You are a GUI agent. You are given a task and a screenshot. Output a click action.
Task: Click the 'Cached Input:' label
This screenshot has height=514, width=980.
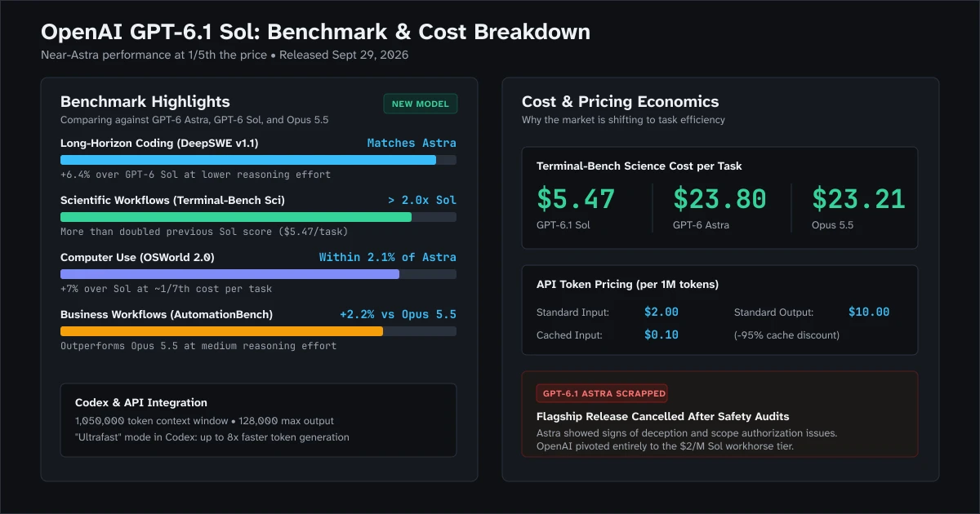pyautogui.click(x=569, y=335)
